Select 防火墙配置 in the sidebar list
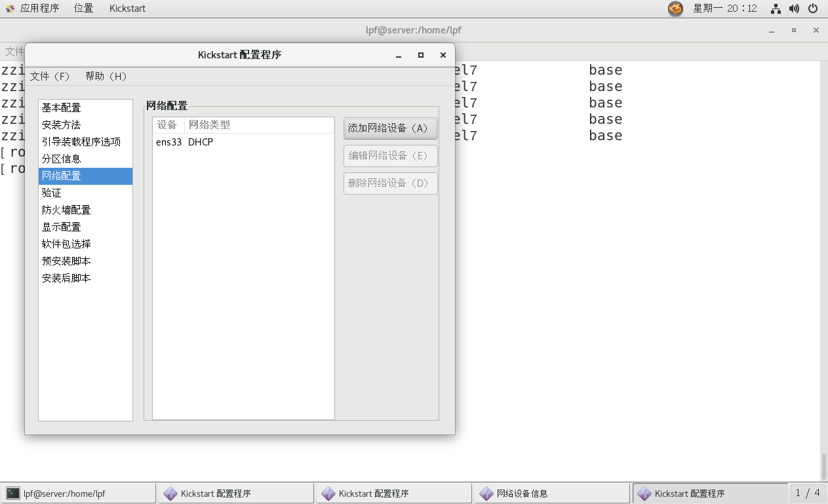The width and height of the screenshot is (828, 504). click(x=85, y=210)
